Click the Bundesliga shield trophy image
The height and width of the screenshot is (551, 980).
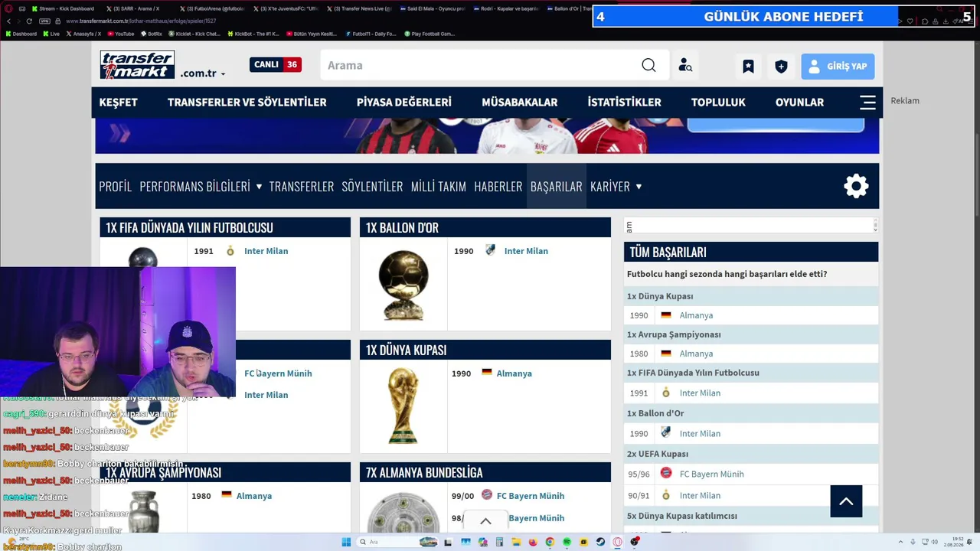pos(403,513)
